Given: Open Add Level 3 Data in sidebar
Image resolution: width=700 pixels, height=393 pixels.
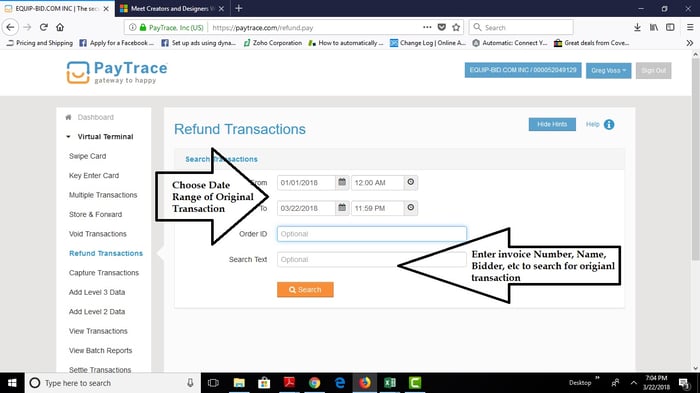Looking at the screenshot, I should tap(97, 292).
